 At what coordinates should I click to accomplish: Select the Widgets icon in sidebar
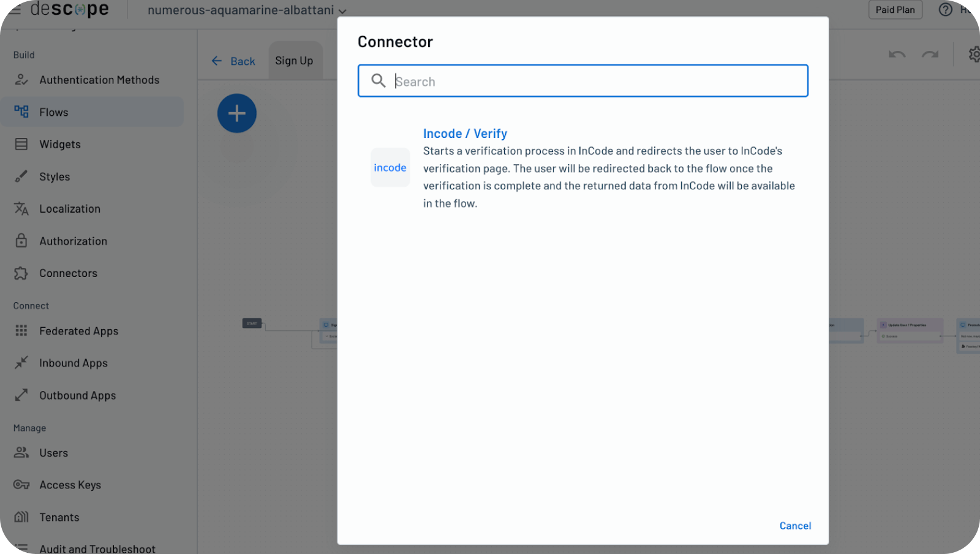click(x=21, y=144)
